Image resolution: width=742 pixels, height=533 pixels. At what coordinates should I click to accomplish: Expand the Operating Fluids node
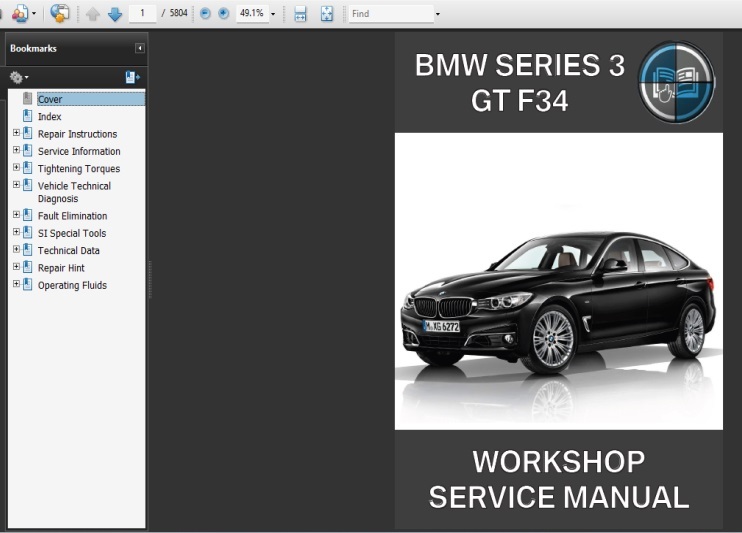tap(16, 284)
